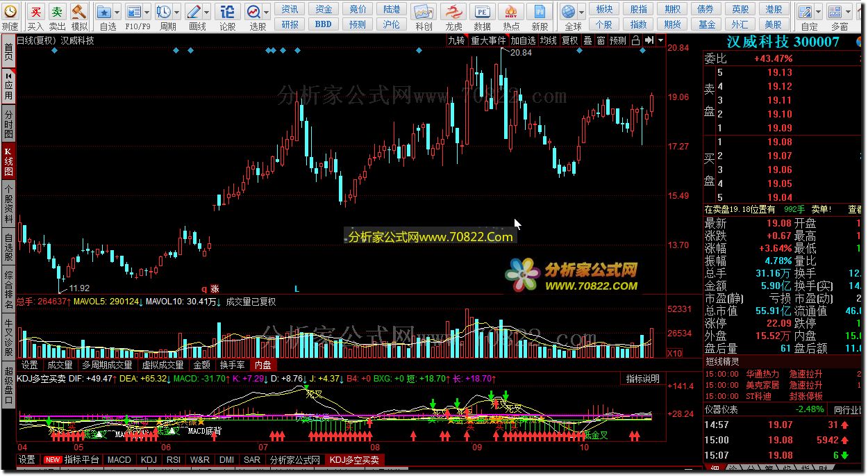Click the arrow-to-bar icon on chart toolbar

[x=649, y=41]
